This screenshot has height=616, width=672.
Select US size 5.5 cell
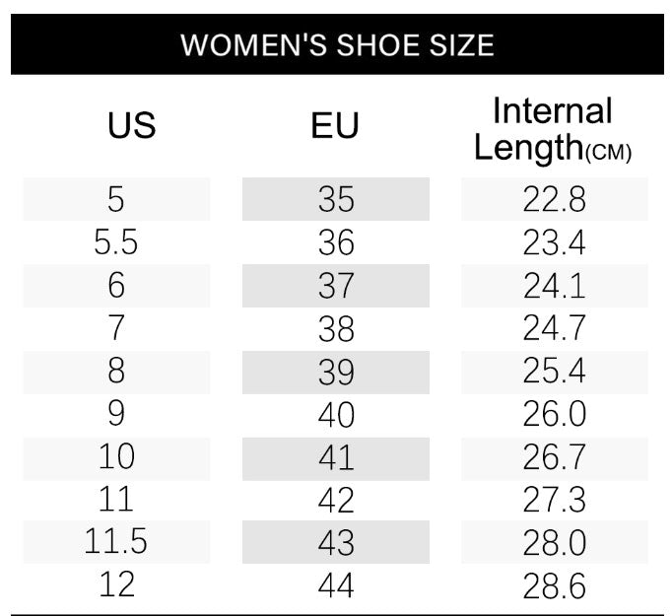pyautogui.click(x=116, y=242)
